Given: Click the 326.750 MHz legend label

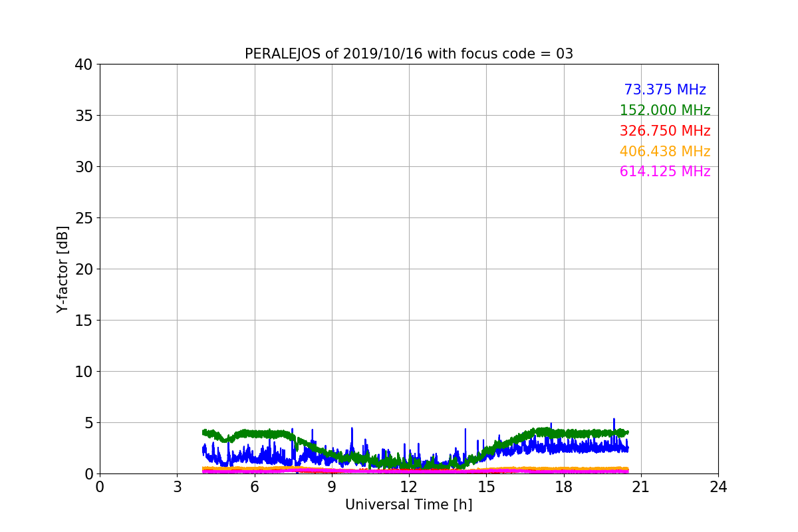Looking at the screenshot, I should (x=665, y=131).
